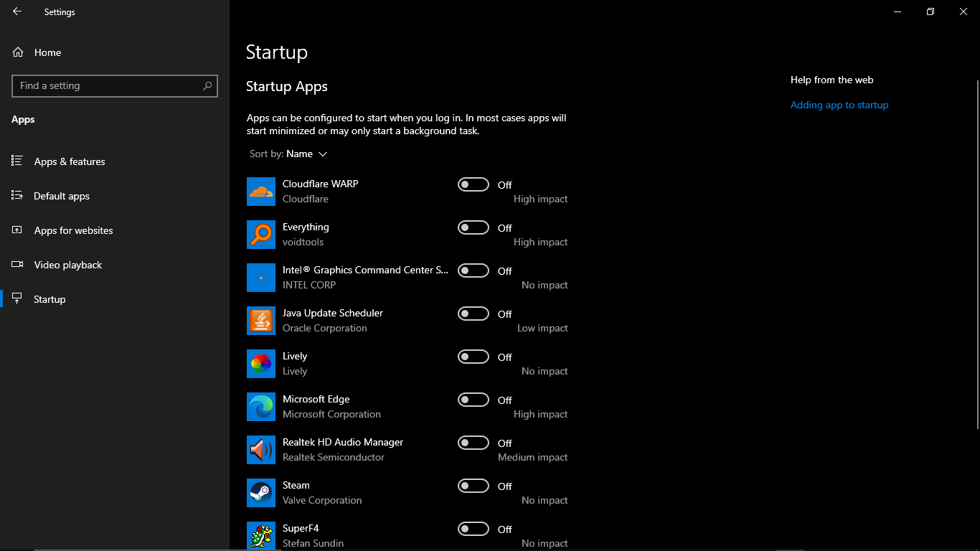Screen dimensions: 980x551
Task: Click the Steam app icon
Action: [261, 493]
